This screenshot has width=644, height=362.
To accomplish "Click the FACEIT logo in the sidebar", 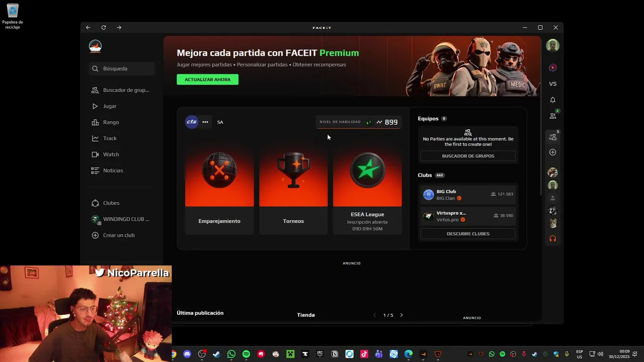I will click(95, 46).
